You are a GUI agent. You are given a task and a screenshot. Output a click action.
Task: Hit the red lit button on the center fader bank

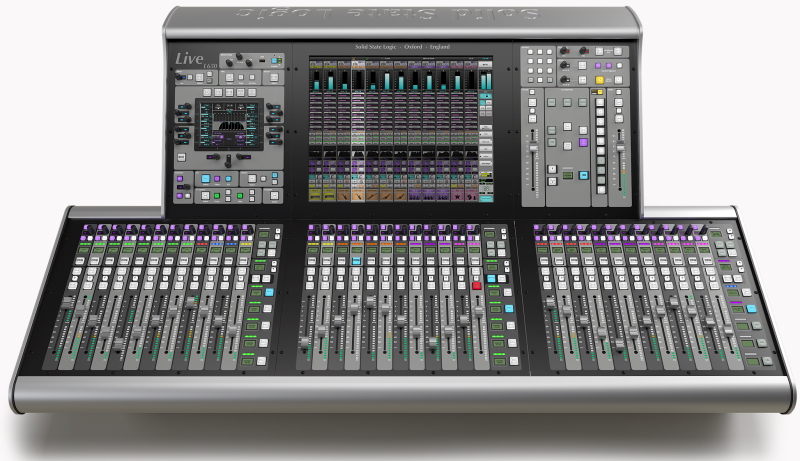tap(477, 286)
